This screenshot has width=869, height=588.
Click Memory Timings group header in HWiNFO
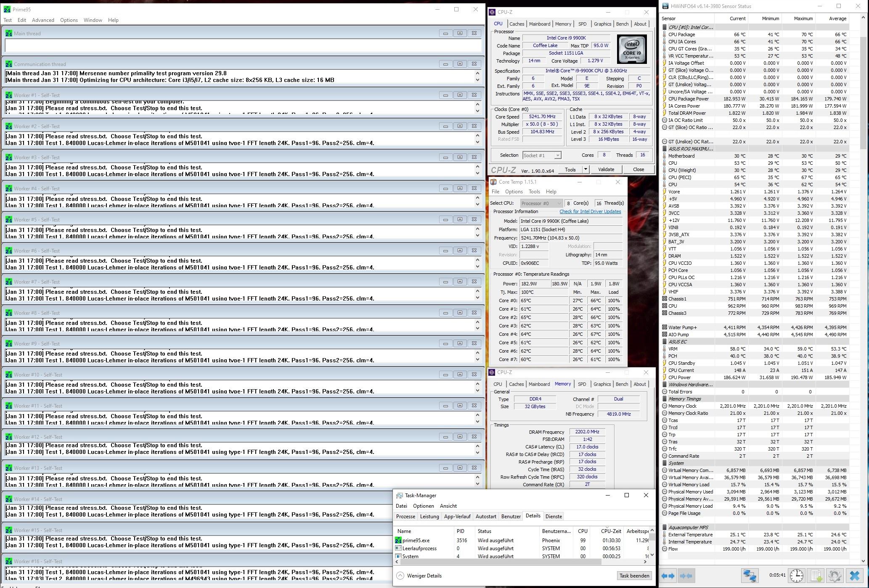click(684, 399)
